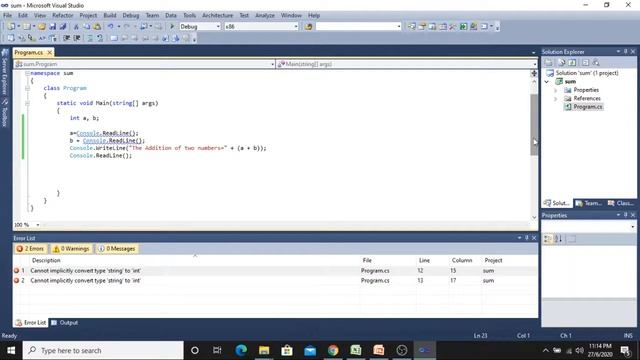
Task: Open the Refactor menu
Action: click(62, 16)
